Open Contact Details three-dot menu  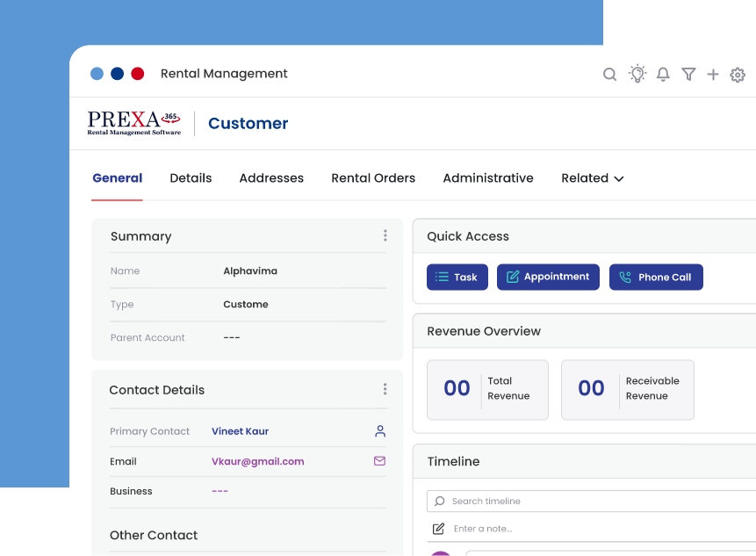[x=385, y=389]
